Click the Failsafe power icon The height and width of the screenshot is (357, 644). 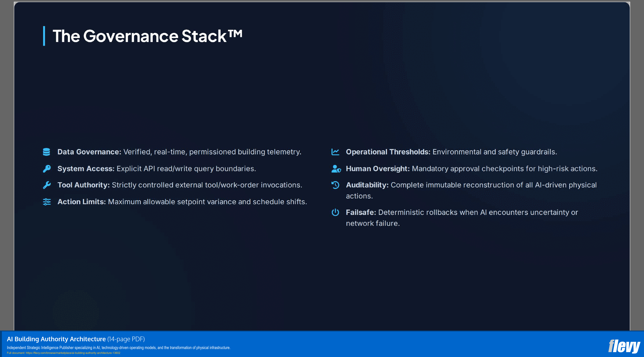coord(335,212)
